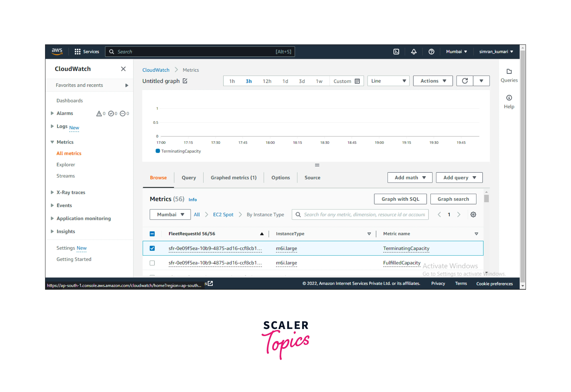
Task: Toggle the select-all header checkbox
Action: pos(152,234)
